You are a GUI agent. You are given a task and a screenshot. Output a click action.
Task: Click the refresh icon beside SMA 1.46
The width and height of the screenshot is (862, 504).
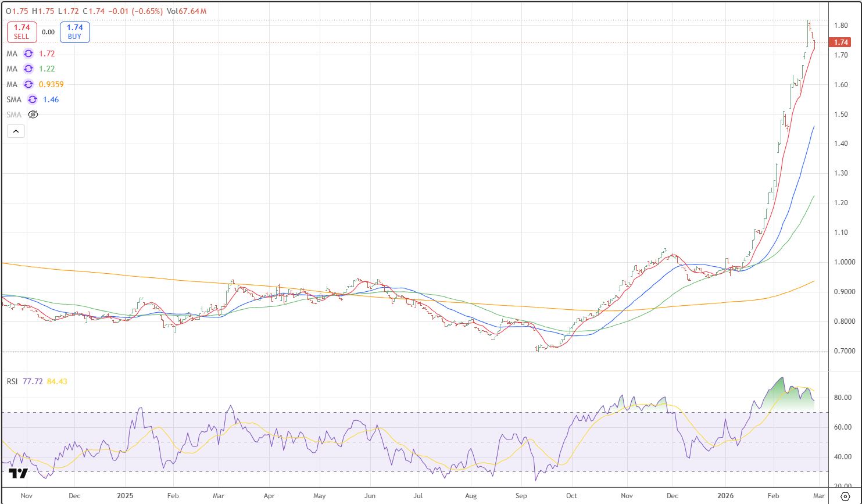tap(33, 99)
